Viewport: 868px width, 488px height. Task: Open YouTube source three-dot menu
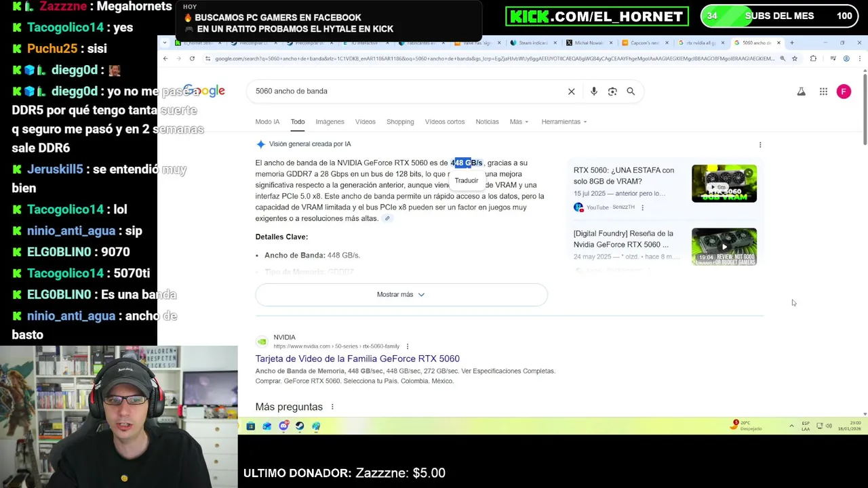click(642, 207)
